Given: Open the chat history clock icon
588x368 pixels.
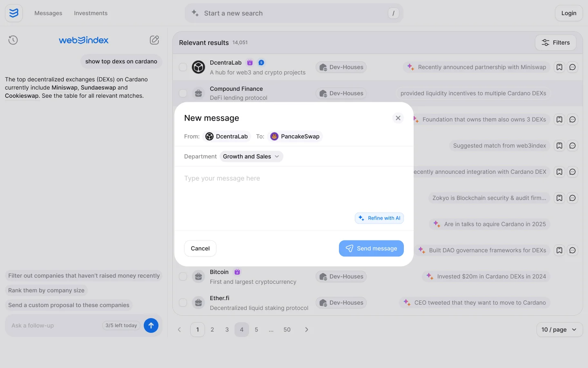Looking at the screenshot, I should tap(13, 40).
